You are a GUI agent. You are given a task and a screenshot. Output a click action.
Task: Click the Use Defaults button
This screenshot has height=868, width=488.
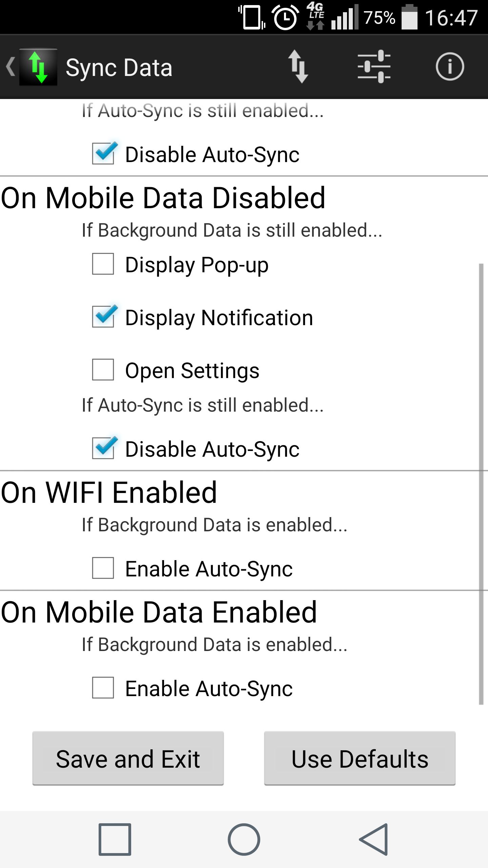click(x=360, y=758)
